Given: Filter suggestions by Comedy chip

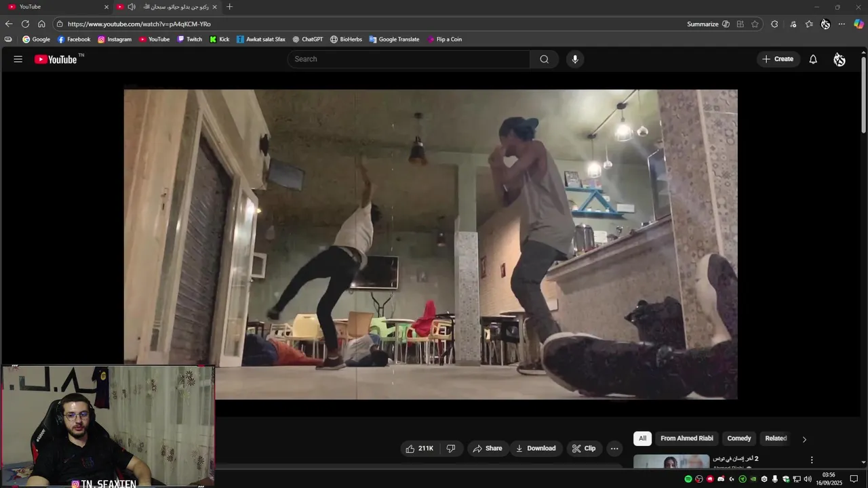Looking at the screenshot, I should pos(739,439).
